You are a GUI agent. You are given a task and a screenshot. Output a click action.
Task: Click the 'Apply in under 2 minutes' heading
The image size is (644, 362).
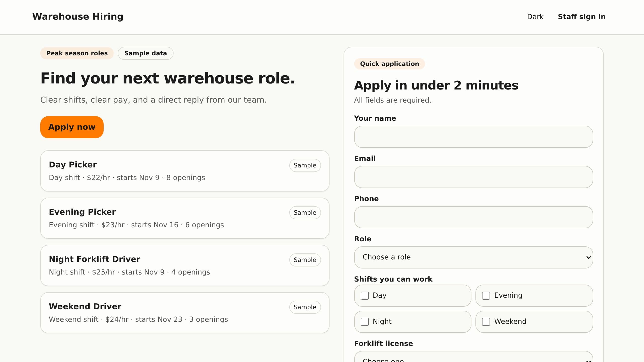pos(436,85)
